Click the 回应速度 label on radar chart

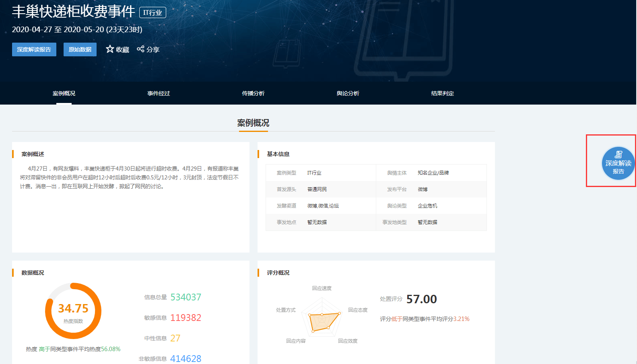tap(322, 288)
